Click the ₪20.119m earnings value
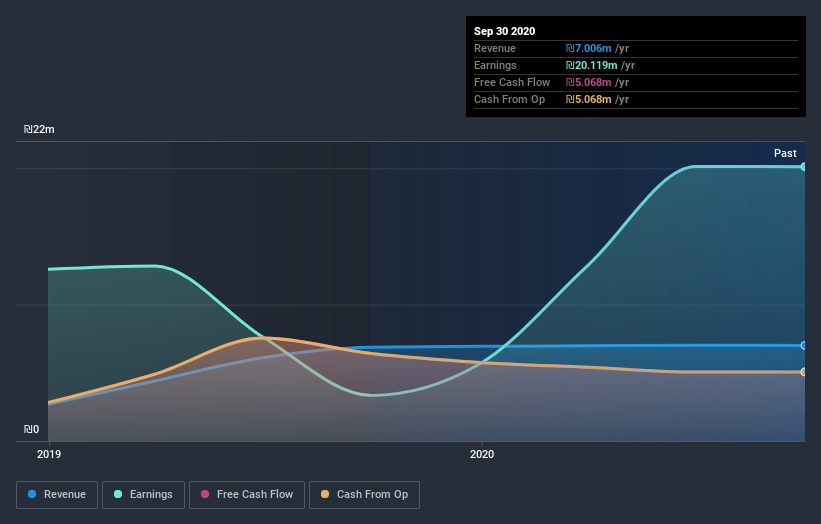Viewport: 821px width, 524px height. (x=591, y=65)
